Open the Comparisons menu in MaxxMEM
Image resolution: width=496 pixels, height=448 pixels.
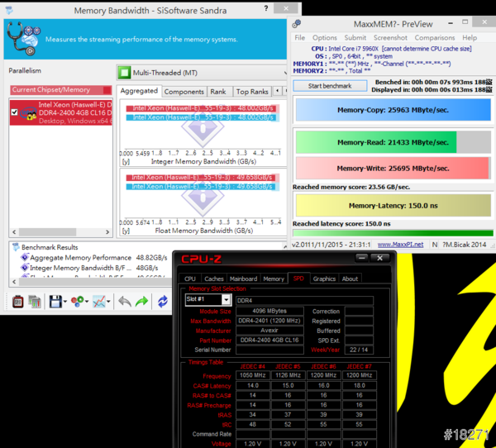(434, 37)
